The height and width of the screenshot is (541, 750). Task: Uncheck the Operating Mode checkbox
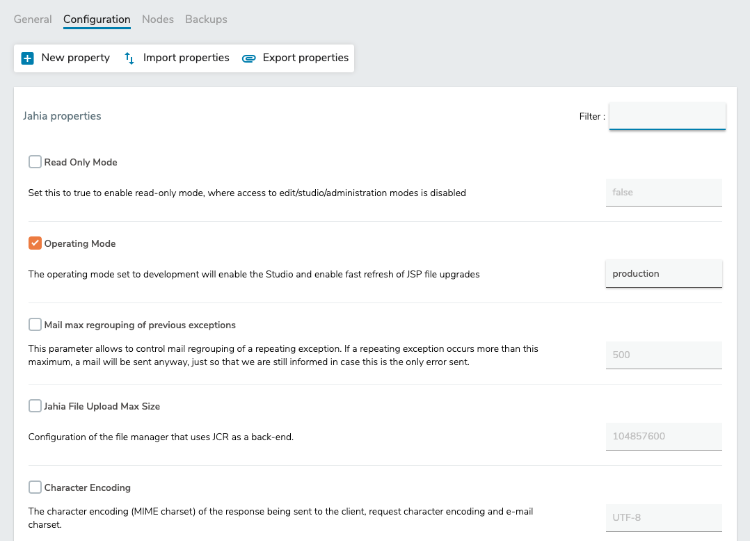[35, 243]
